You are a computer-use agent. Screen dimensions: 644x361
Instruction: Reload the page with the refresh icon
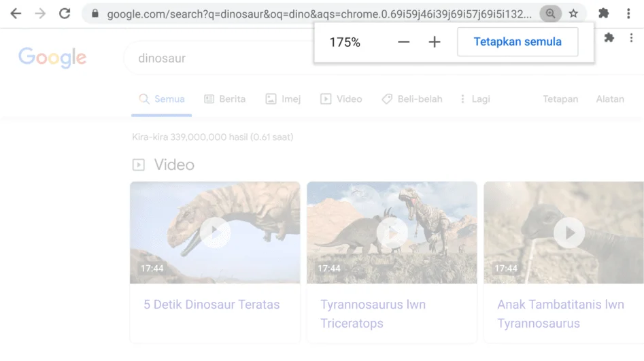click(x=65, y=14)
